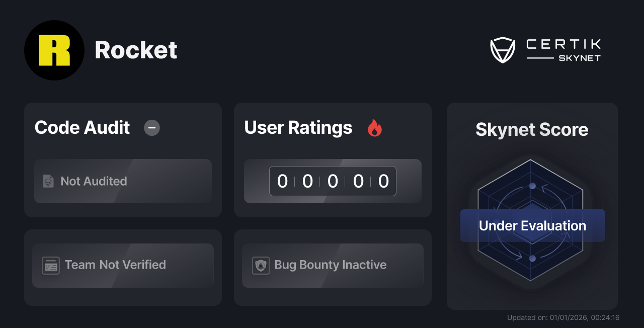Click the yellow Rocket project logo
This screenshot has width=644, height=328.
[54, 50]
